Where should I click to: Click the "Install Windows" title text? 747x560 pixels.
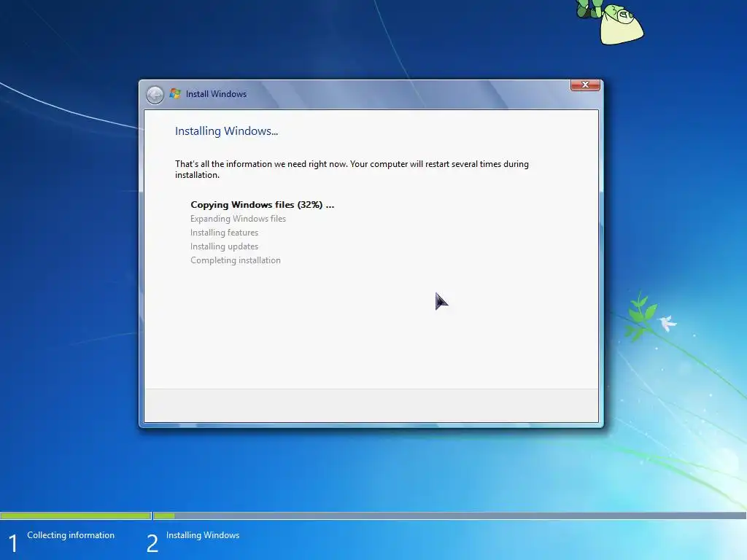tap(216, 94)
